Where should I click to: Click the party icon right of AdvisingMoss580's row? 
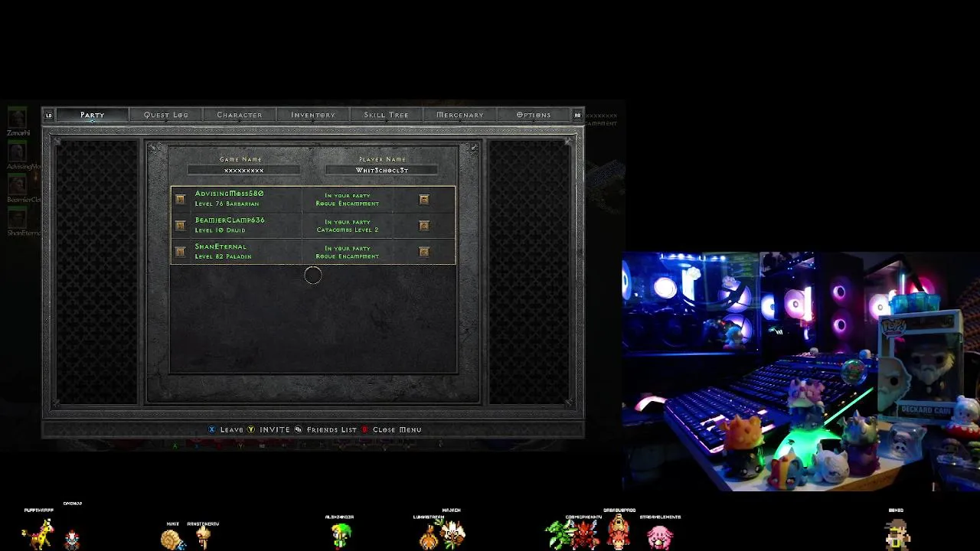coord(424,199)
